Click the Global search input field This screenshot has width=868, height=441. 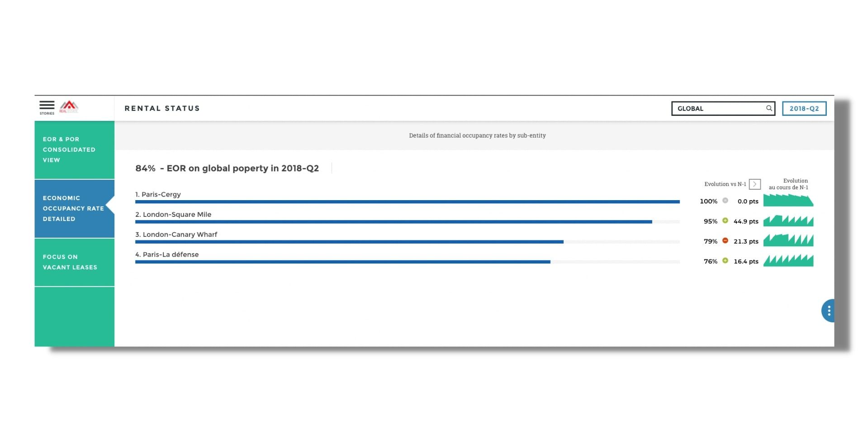point(719,109)
